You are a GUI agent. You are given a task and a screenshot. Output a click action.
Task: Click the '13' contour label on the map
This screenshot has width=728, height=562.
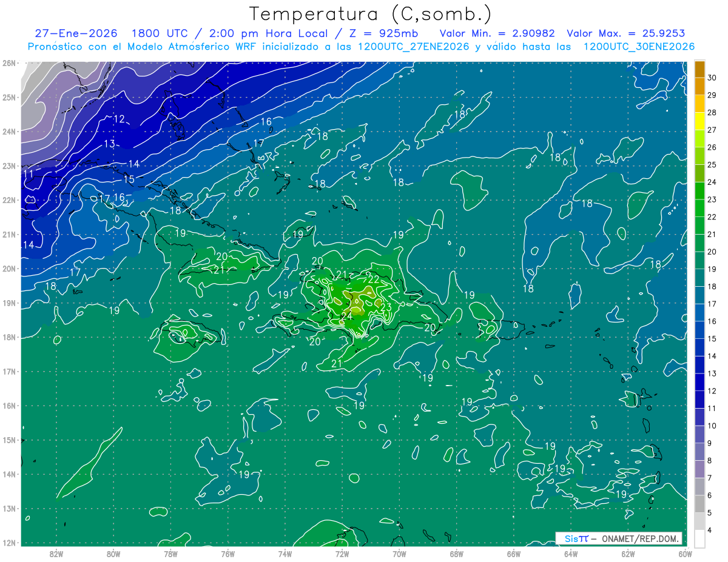(109, 144)
